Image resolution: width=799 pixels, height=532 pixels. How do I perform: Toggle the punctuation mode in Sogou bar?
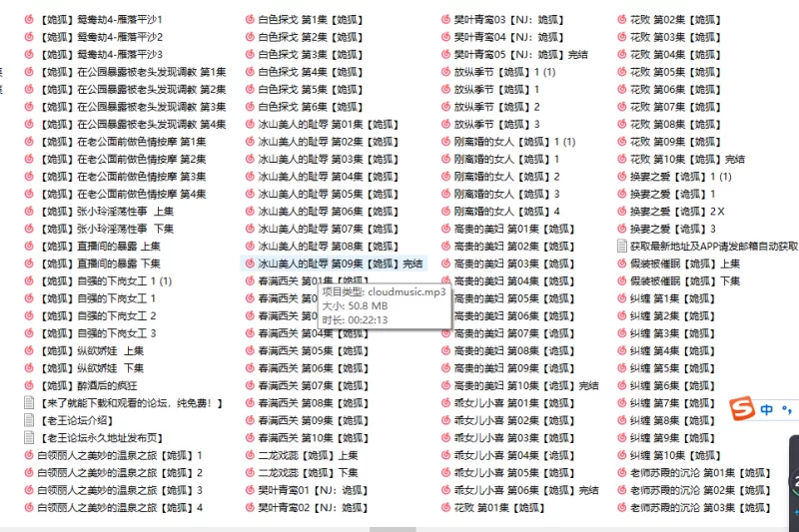click(789, 409)
